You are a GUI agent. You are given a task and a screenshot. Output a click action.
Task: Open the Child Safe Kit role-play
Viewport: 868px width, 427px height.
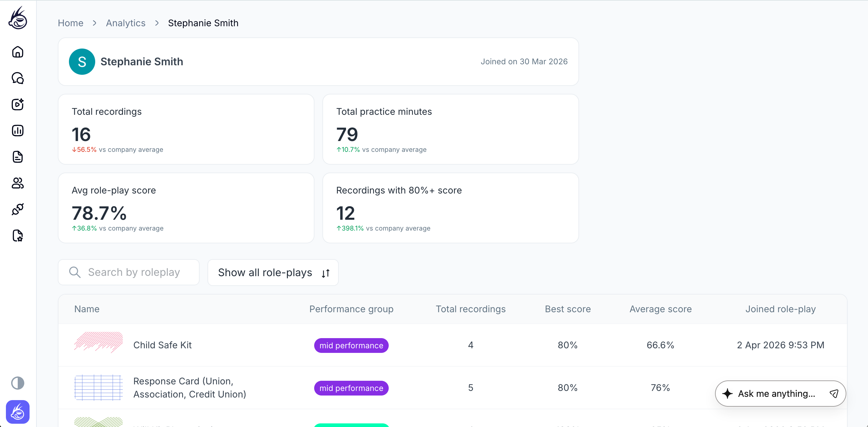[163, 345]
